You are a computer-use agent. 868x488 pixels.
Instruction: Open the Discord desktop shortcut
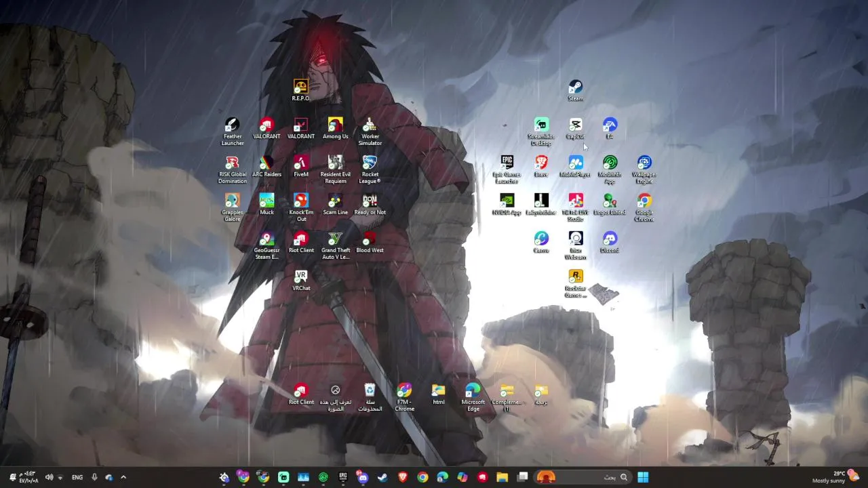[x=610, y=242]
